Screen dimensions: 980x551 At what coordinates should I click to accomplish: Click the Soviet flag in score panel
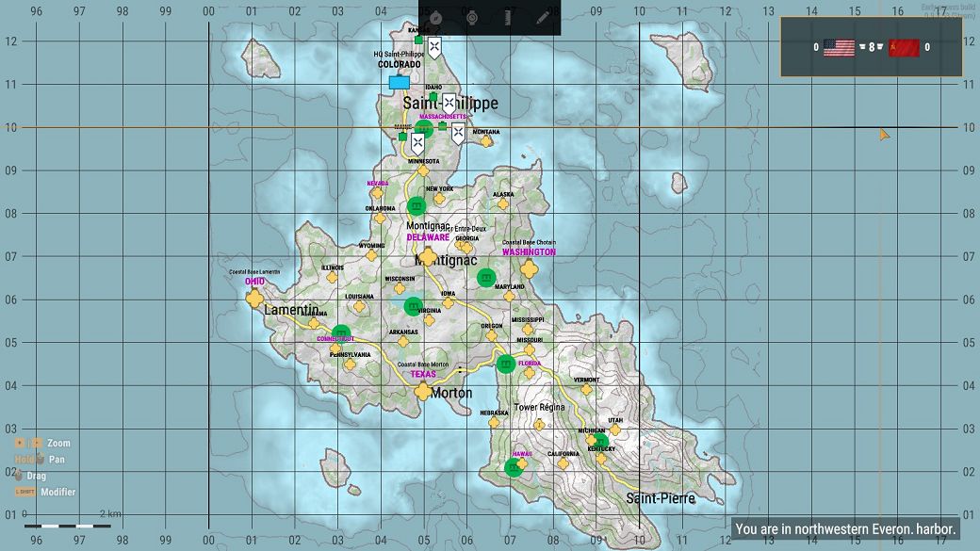tap(904, 47)
